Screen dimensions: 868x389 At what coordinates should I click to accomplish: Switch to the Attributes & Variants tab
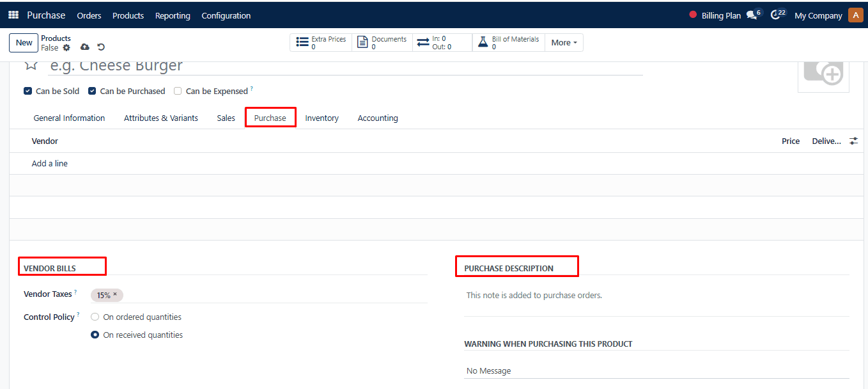161,118
